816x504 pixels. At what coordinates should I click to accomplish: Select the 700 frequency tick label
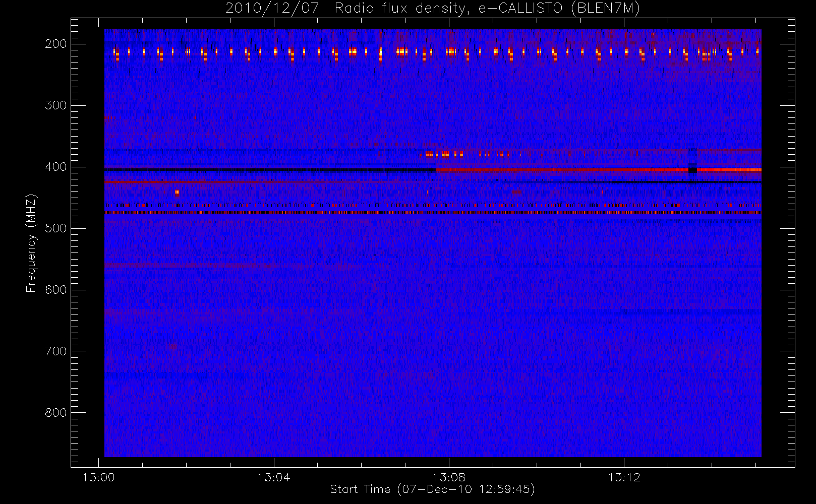pyautogui.click(x=56, y=351)
